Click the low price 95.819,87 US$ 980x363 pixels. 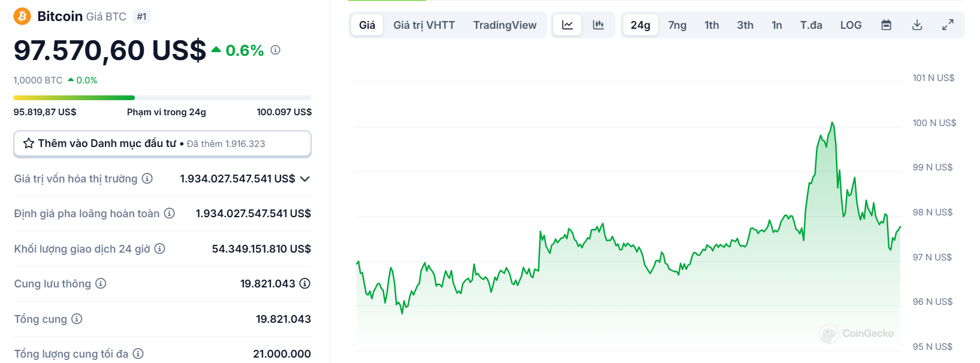pos(45,112)
